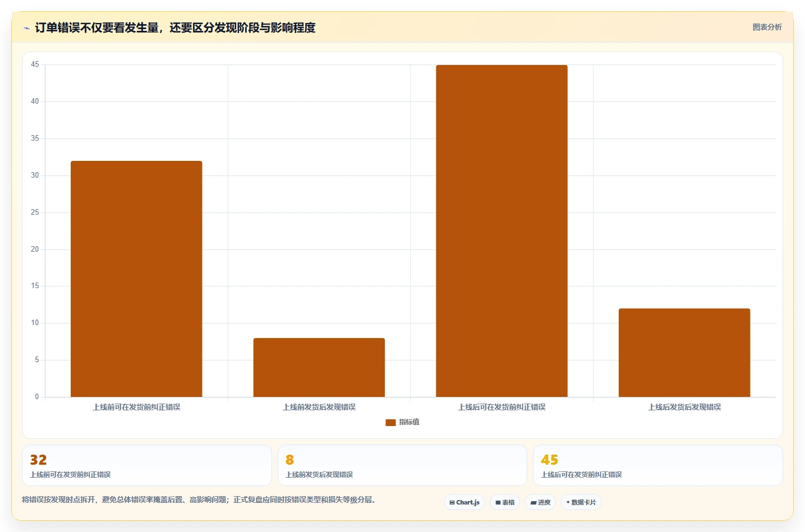Click the y-axis value 25
This screenshot has height=532, width=805.
35,212
